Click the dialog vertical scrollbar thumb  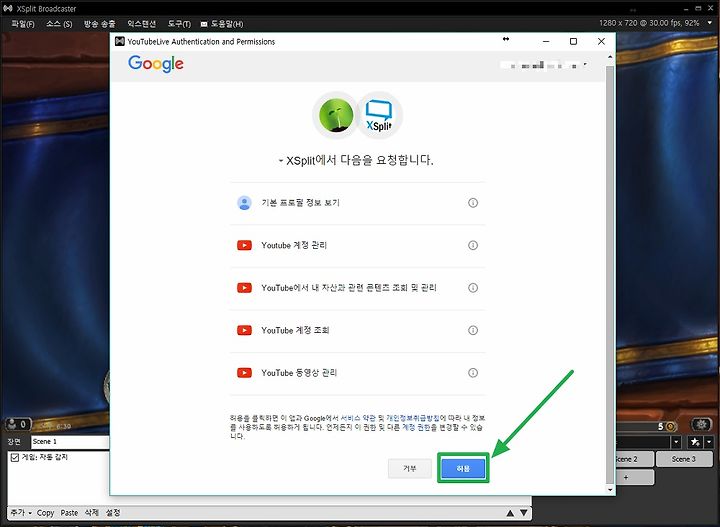pyautogui.click(x=610, y=274)
